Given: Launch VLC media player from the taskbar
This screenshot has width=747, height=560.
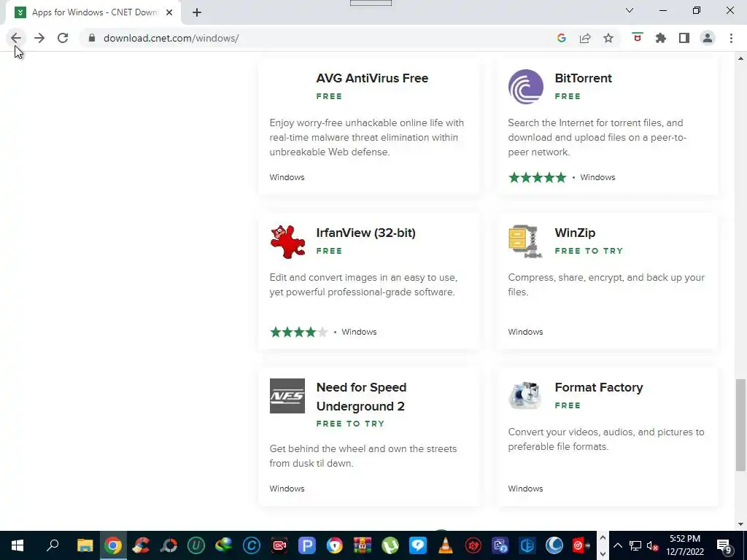Looking at the screenshot, I should [x=446, y=545].
